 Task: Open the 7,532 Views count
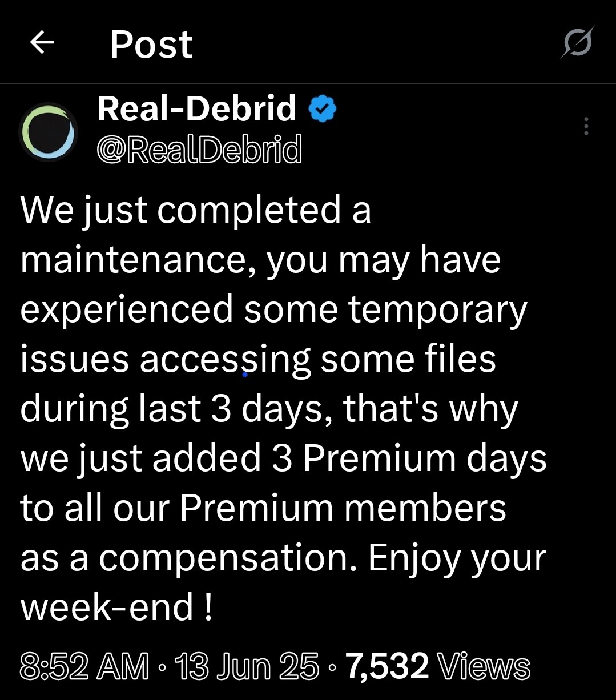tap(438, 666)
